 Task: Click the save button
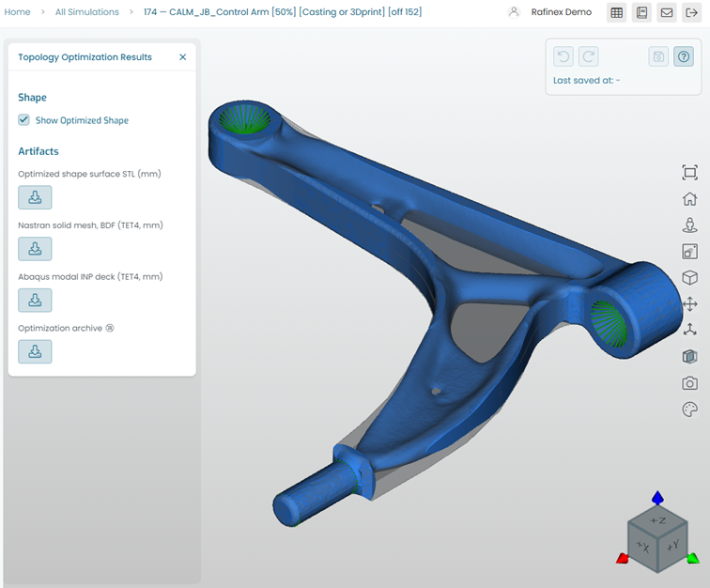658,56
